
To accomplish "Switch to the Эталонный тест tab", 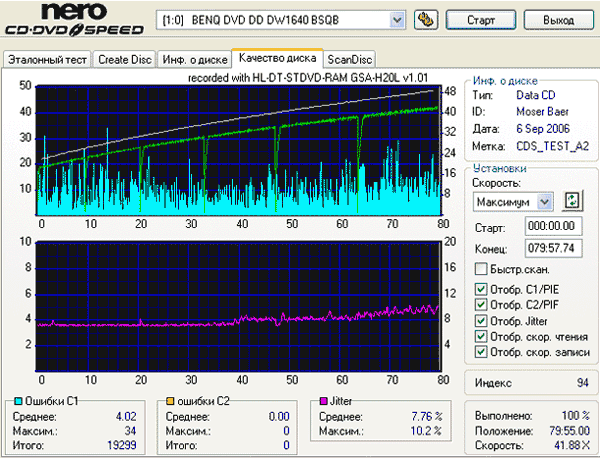I will click(47, 60).
